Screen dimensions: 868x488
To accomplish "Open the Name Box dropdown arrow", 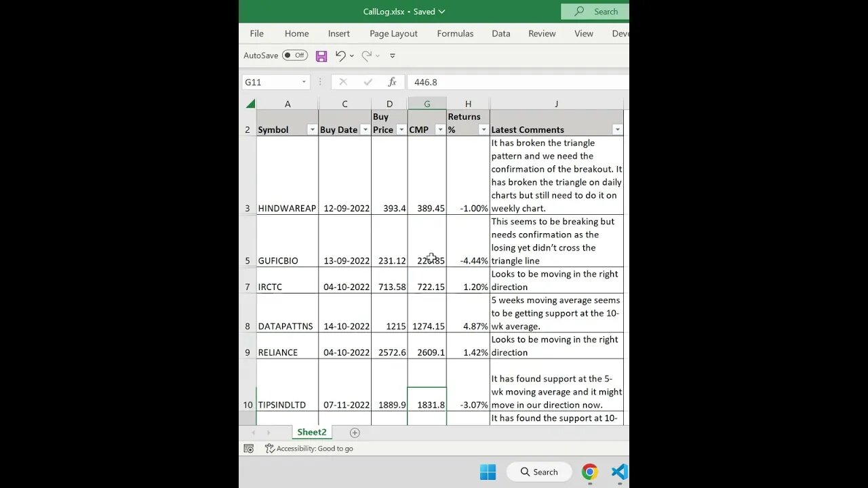I will (304, 82).
